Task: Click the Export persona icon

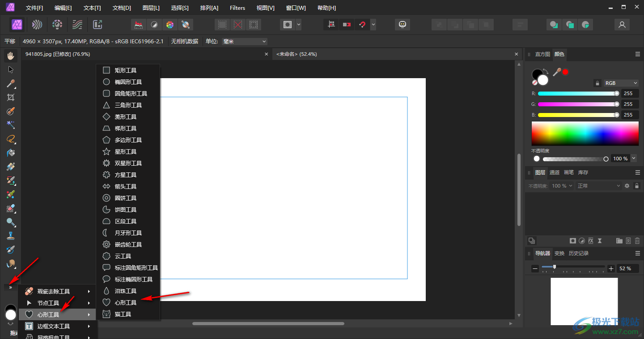Action: pyautogui.click(x=97, y=25)
